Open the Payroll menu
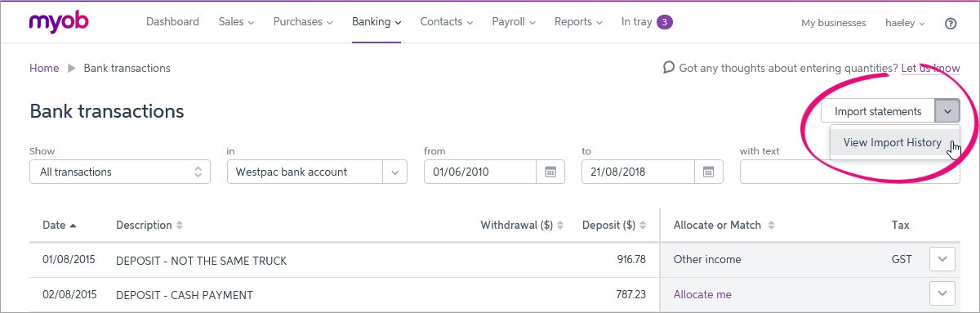This screenshot has height=313, width=980. (513, 22)
